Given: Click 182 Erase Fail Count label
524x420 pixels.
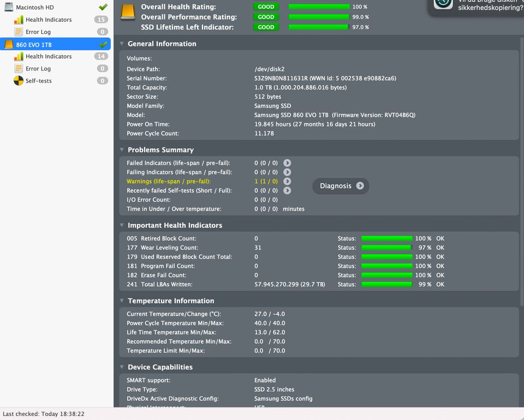Looking at the screenshot, I should tap(157, 275).
